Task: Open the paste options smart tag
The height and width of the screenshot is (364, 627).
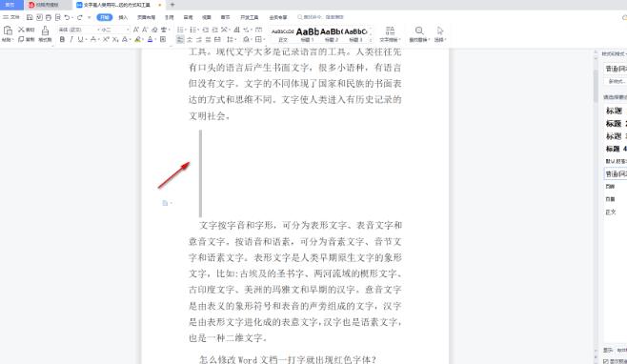Action: 167,203
